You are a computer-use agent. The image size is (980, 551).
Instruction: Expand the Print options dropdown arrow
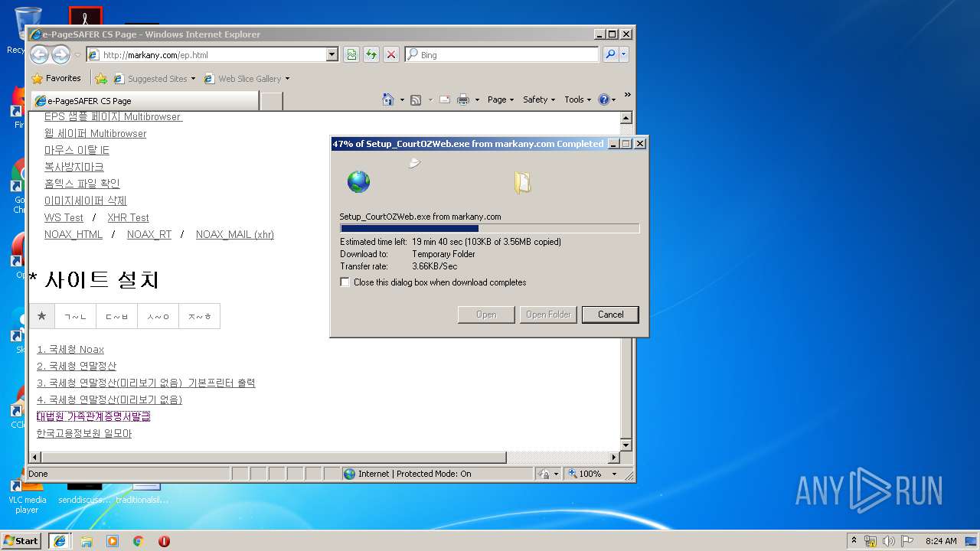pyautogui.click(x=477, y=99)
